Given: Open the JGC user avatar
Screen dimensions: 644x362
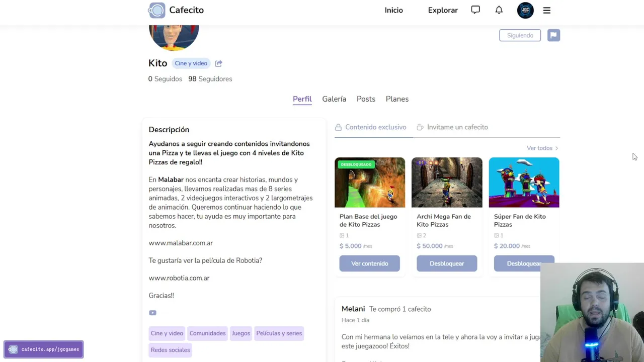Looking at the screenshot, I should click(525, 10).
